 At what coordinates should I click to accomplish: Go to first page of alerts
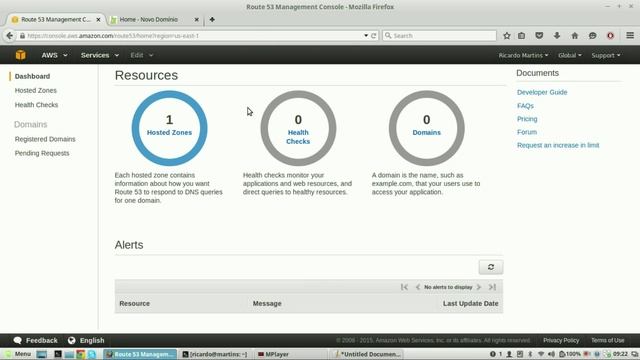[x=404, y=287]
